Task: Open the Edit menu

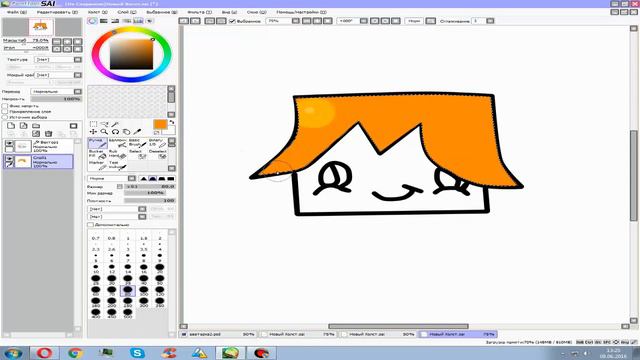Action: (x=57, y=12)
